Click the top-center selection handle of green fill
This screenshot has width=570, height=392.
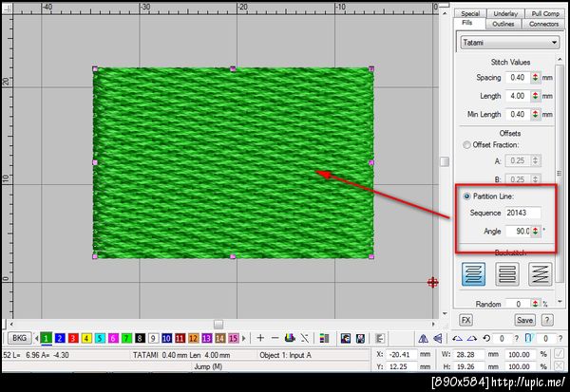(x=233, y=68)
